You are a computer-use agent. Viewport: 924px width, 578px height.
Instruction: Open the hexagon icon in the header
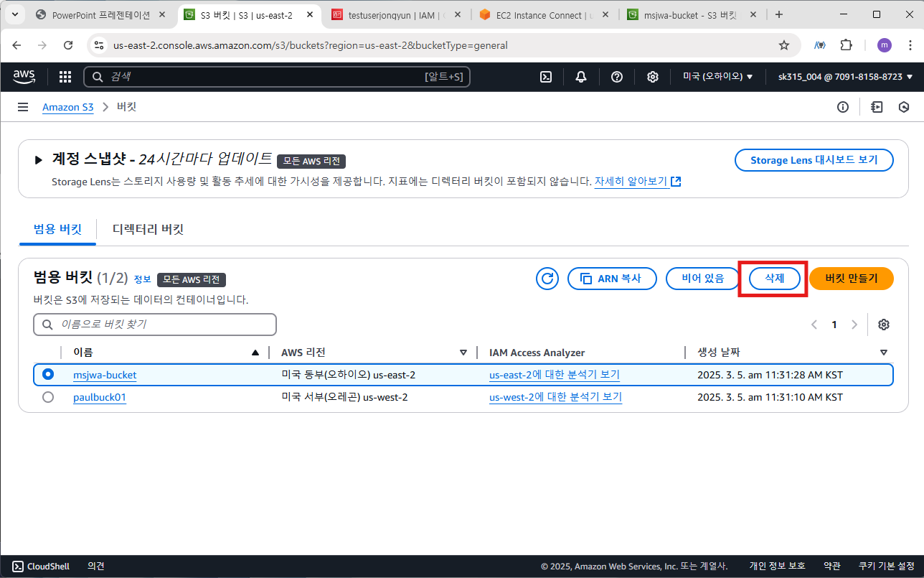(x=904, y=107)
